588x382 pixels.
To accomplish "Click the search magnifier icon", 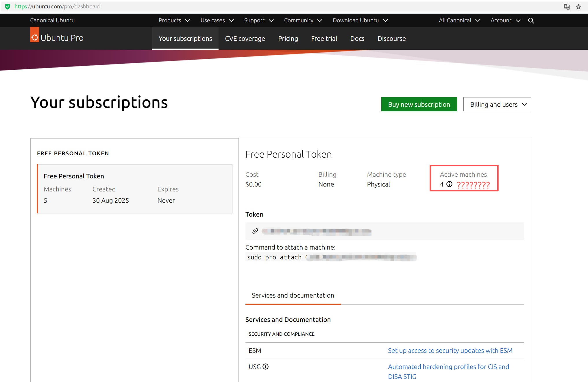I will click(x=531, y=21).
